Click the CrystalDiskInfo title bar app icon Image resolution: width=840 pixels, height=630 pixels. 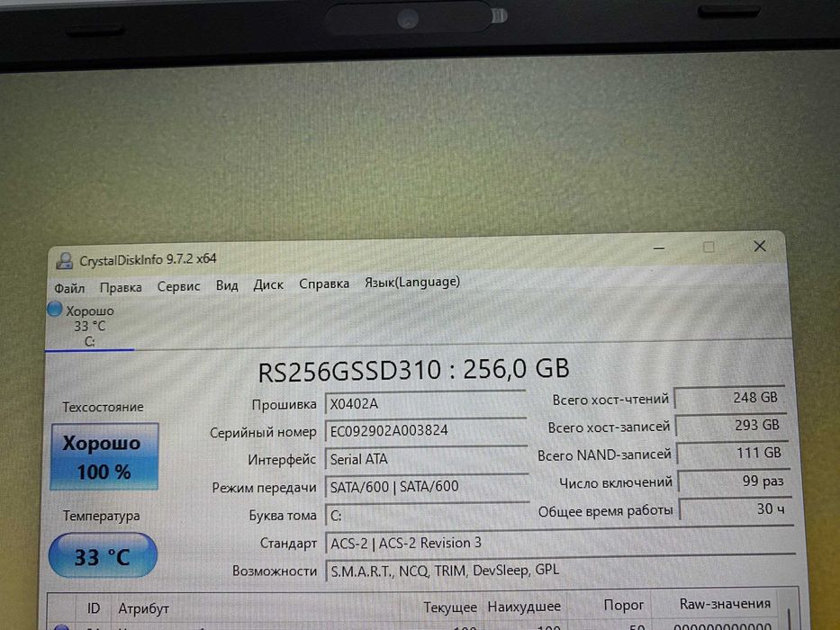(x=64, y=261)
